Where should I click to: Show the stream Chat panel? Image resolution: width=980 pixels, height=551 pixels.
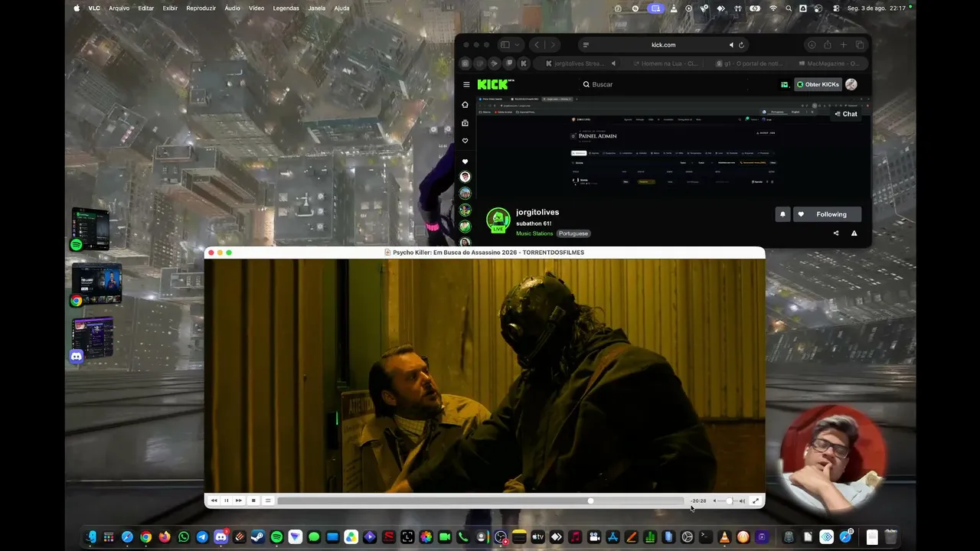click(846, 114)
